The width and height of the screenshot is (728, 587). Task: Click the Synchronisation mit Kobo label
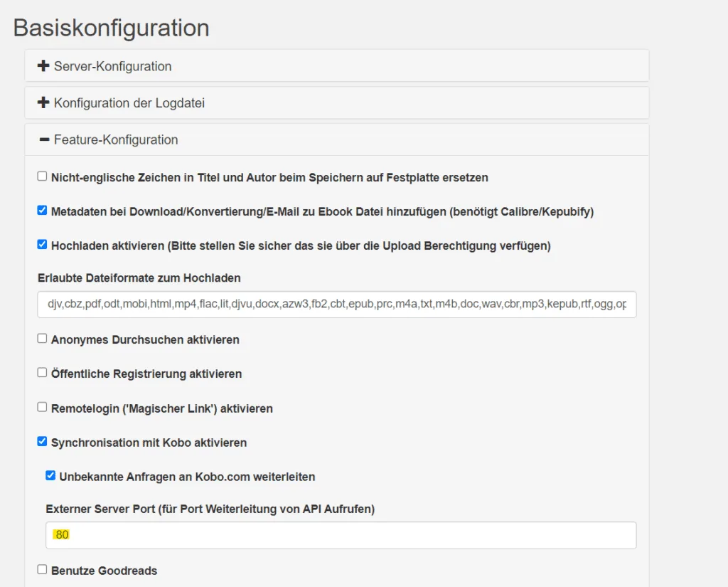point(149,443)
